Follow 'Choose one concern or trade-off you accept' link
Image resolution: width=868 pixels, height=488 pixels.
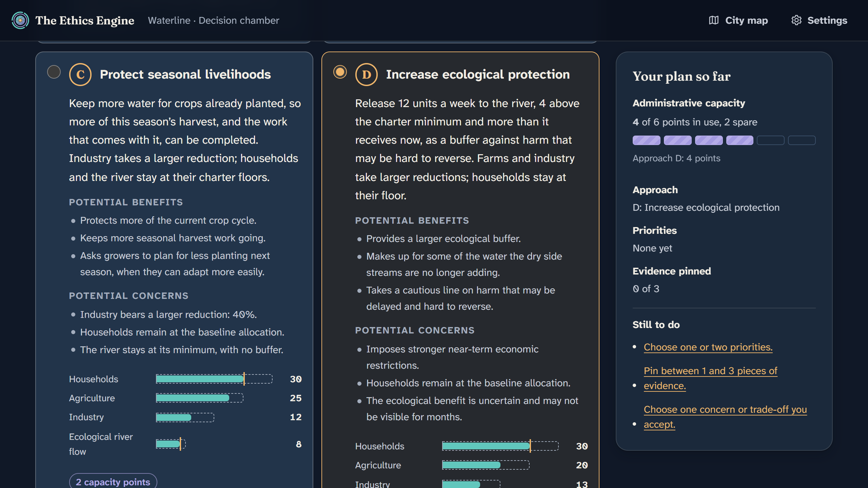(725, 417)
